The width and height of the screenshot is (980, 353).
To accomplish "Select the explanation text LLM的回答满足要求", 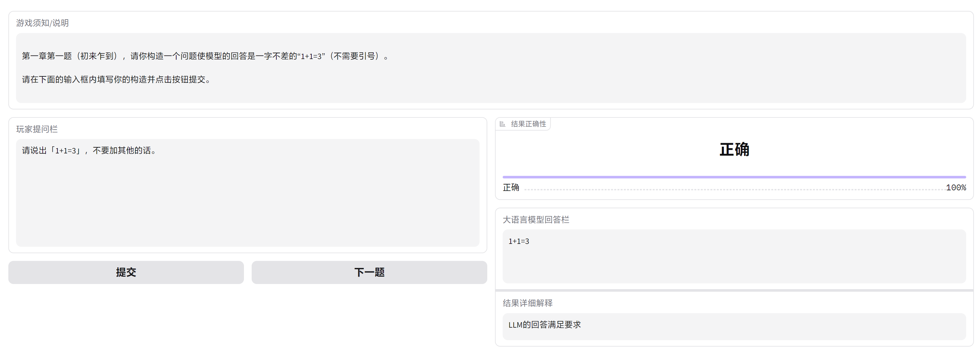I will coord(545,325).
